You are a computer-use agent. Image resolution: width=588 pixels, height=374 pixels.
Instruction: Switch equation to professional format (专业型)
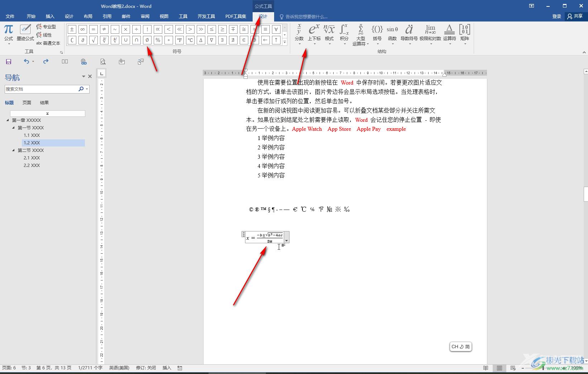click(46, 27)
